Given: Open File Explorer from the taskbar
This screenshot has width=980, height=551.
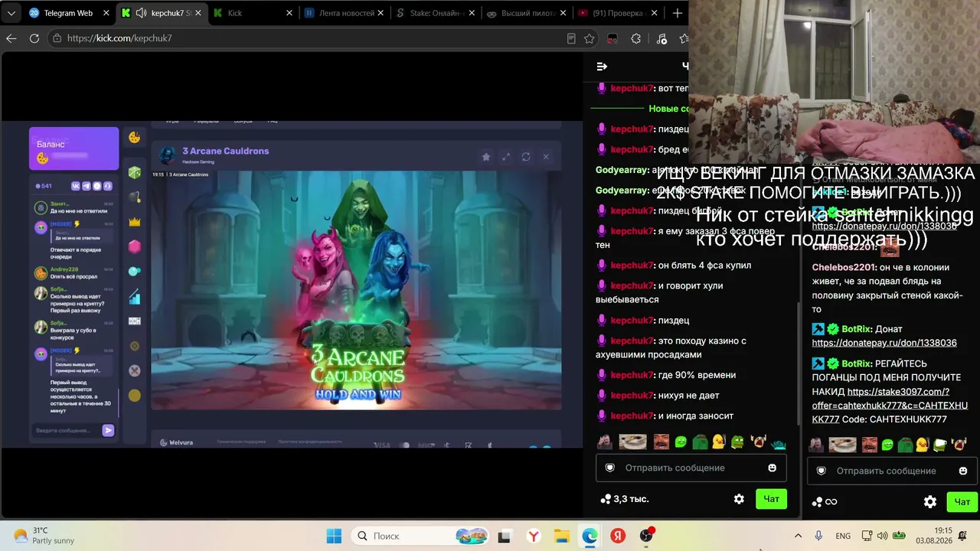Looking at the screenshot, I should click(x=561, y=536).
